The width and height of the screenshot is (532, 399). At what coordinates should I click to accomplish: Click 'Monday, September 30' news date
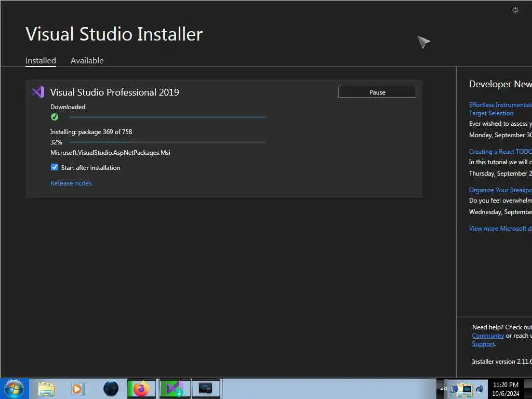point(500,135)
